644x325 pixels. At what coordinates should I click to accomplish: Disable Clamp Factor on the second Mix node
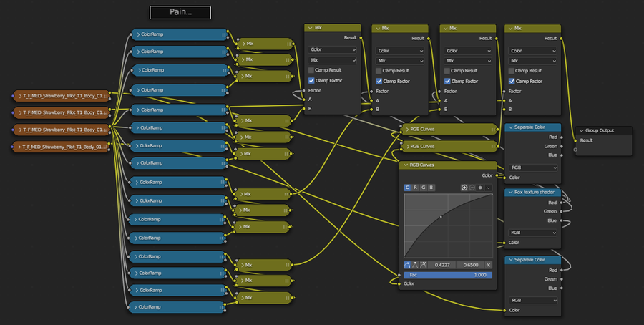click(x=379, y=81)
